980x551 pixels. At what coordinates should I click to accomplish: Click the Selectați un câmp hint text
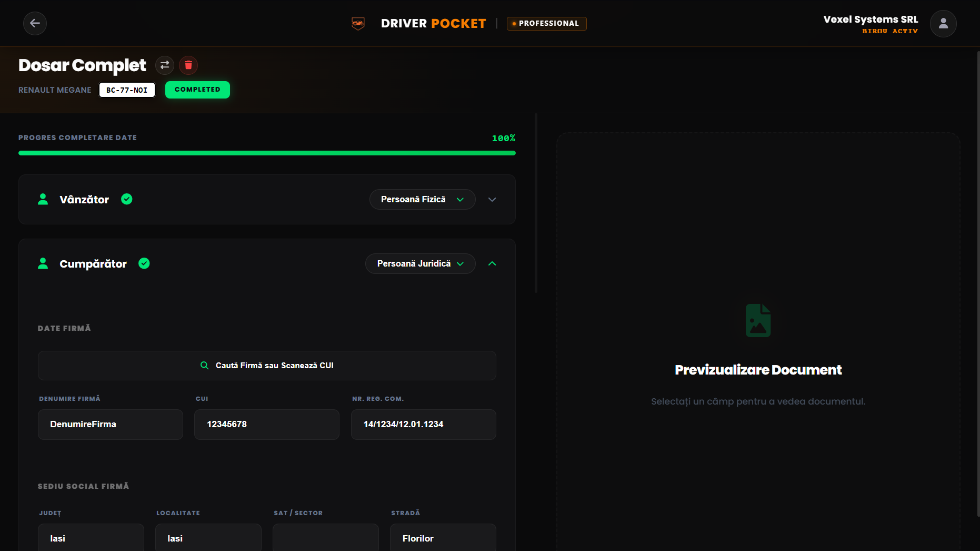pos(758,401)
